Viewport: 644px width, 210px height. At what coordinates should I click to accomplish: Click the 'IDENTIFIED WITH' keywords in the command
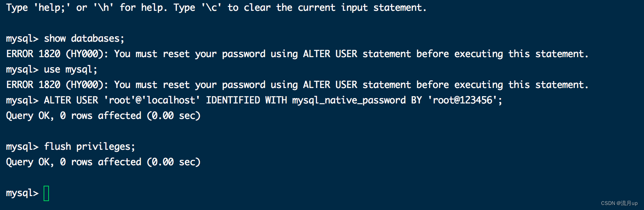(246, 100)
